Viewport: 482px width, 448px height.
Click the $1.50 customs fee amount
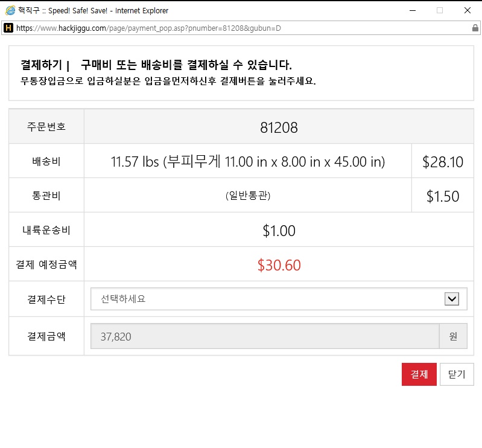tap(442, 196)
